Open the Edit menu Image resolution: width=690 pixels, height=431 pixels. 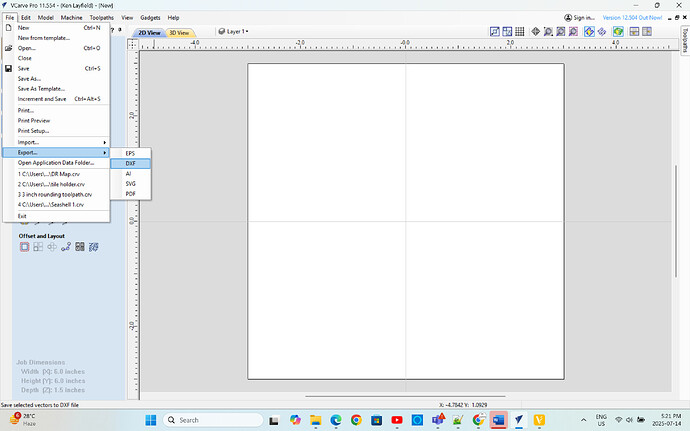pos(26,18)
